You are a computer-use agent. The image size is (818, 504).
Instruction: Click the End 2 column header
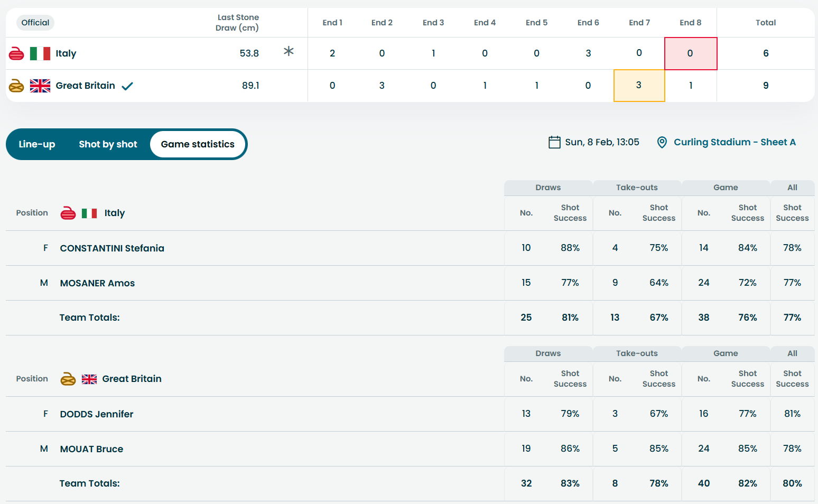(x=382, y=23)
